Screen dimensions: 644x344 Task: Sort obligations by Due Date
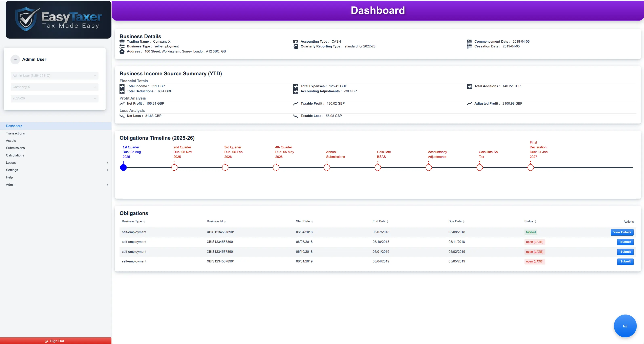click(x=456, y=221)
